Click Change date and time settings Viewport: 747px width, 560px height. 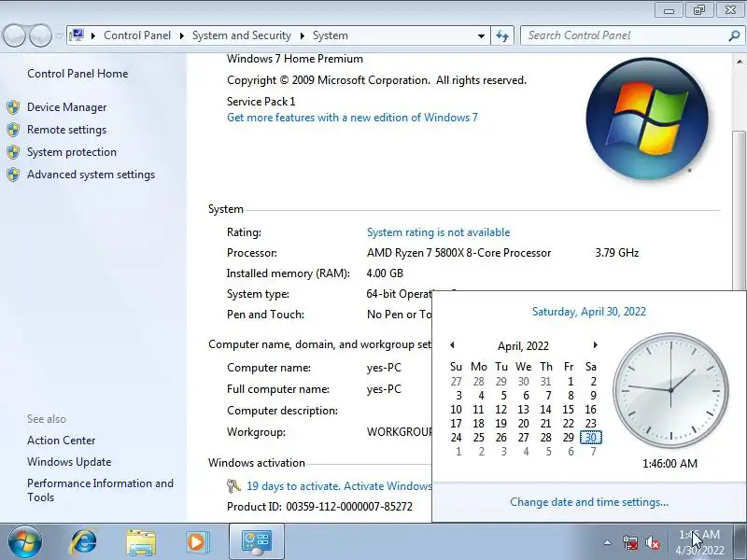pyautogui.click(x=589, y=502)
